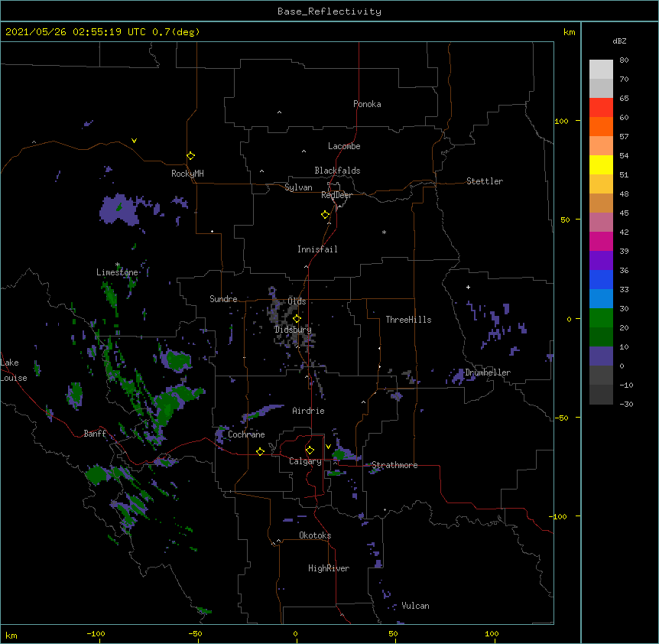Select the Okotoks label
The height and width of the screenshot is (644, 659).
pyautogui.click(x=315, y=535)
